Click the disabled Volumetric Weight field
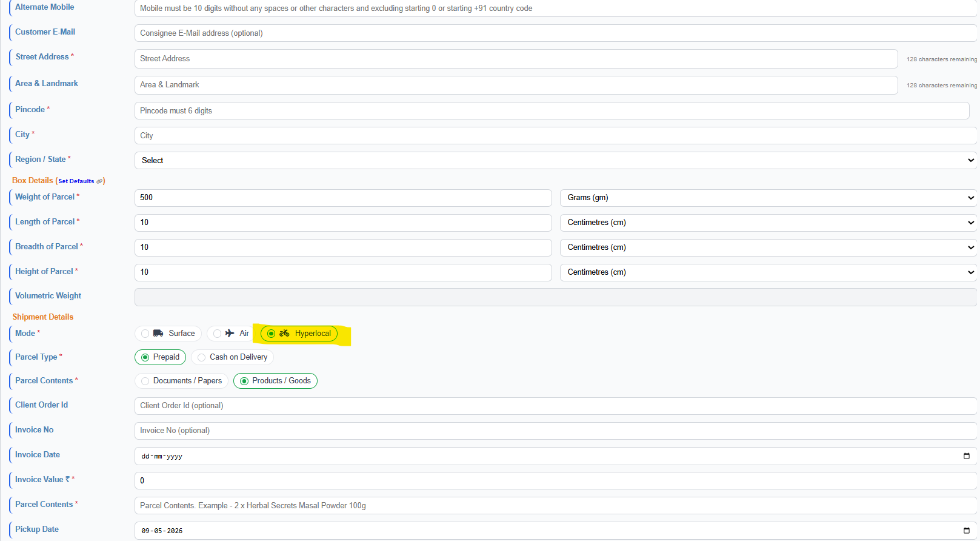Image resolution: width=980 pixels, height=541 pixels. point(556,297)
